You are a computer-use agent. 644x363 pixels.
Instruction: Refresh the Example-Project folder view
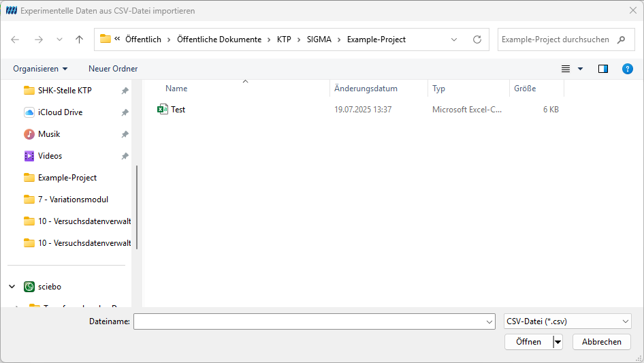[x=477, y=40]
